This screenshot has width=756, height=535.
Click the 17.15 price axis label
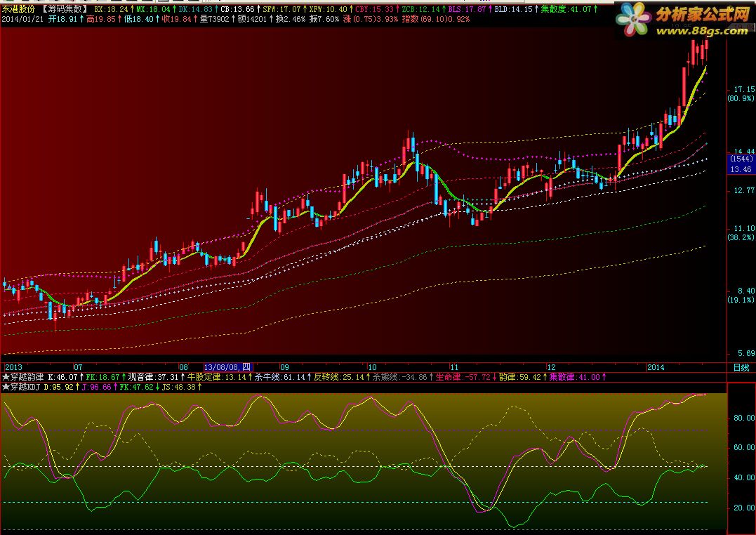[744, 89]
